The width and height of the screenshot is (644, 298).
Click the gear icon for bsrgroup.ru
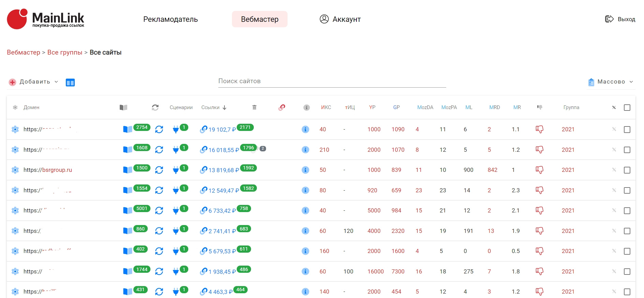[x=15, y=170]
